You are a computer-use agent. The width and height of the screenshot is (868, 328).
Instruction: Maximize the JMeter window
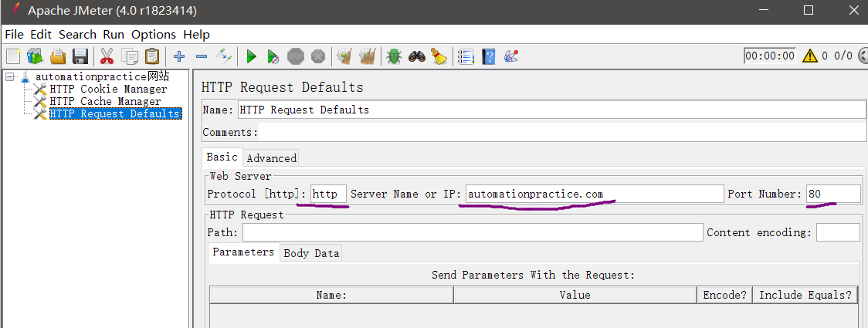[809, 10]
